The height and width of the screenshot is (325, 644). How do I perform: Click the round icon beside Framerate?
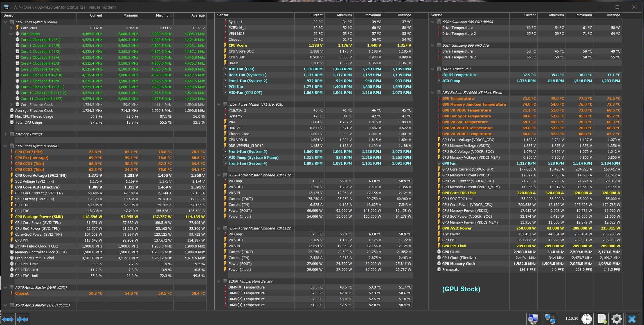tap(439, 269)
